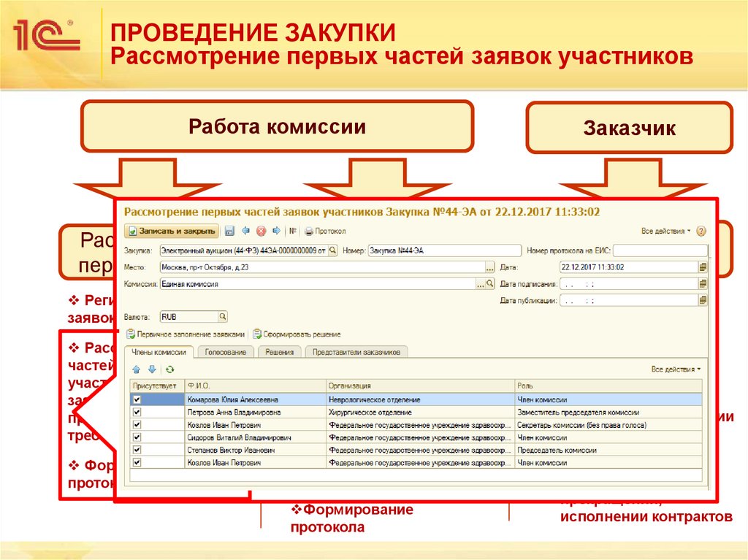The height and width of the screenshot is (560, 748).
Task: Click inside the Номер протокола на ЕИС field
Action: 661,250
